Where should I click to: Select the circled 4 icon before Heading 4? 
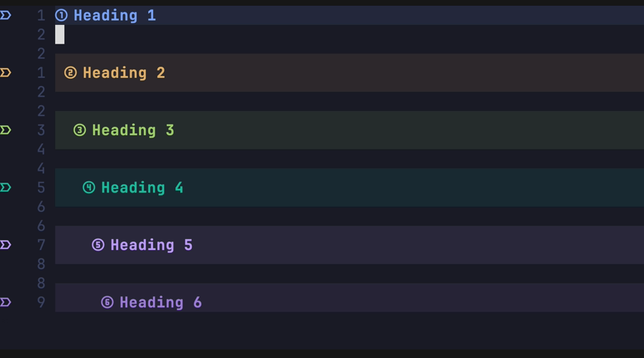[89, 188]
